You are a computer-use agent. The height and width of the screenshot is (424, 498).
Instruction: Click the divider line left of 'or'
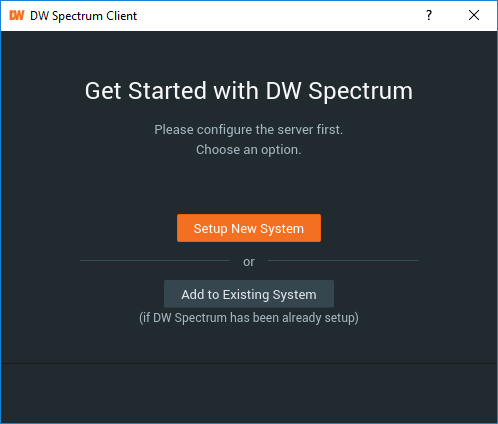point(155,260)
